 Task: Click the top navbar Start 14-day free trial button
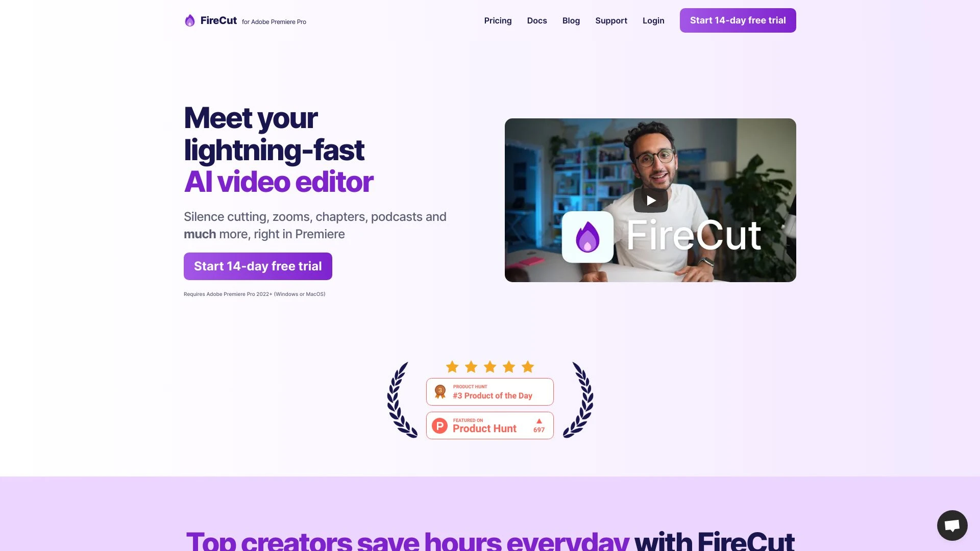(x=738, y=20)
